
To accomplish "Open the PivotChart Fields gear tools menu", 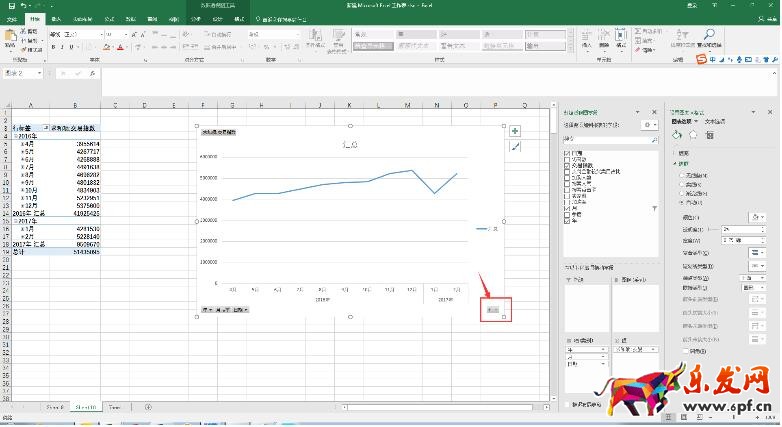I will point(649,124).
